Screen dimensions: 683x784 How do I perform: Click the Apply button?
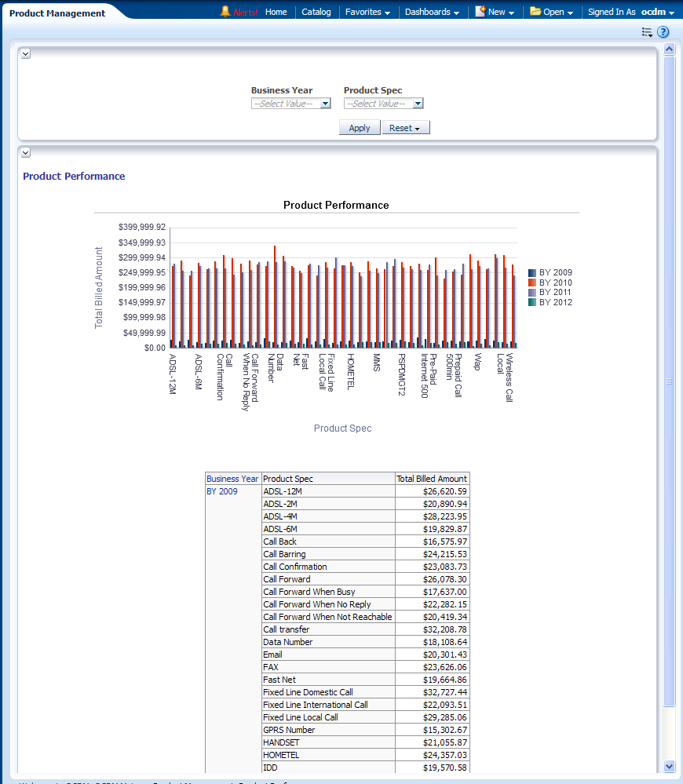pyautogui.click(x=360, y=128)
